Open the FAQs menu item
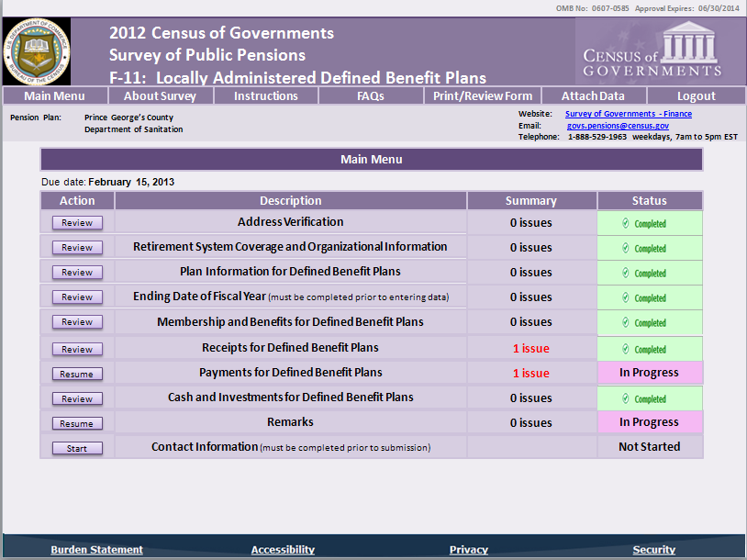This screenshot has height=560, width=747. click(x=370, y=95)
